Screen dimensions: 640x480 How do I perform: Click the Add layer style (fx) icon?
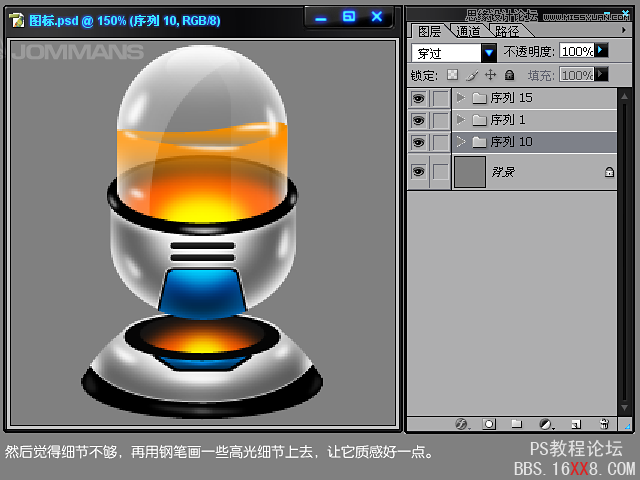pos(461,424)
